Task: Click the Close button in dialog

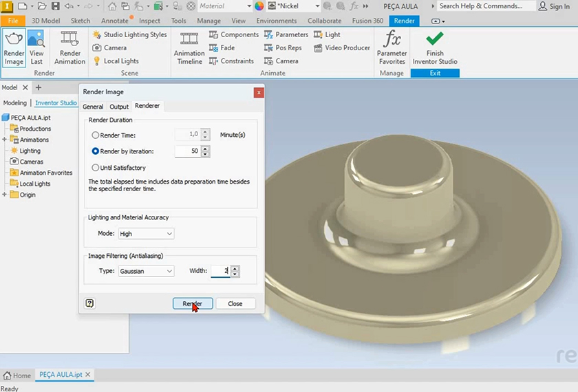Action: (x=235, y=303)
